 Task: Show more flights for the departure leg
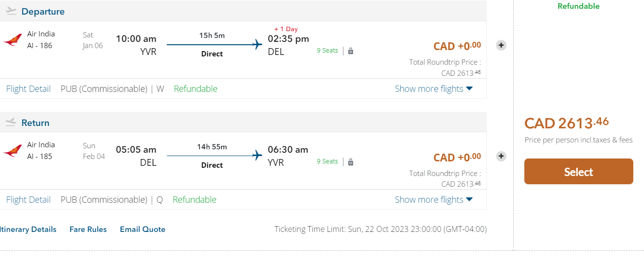[433, 88]
